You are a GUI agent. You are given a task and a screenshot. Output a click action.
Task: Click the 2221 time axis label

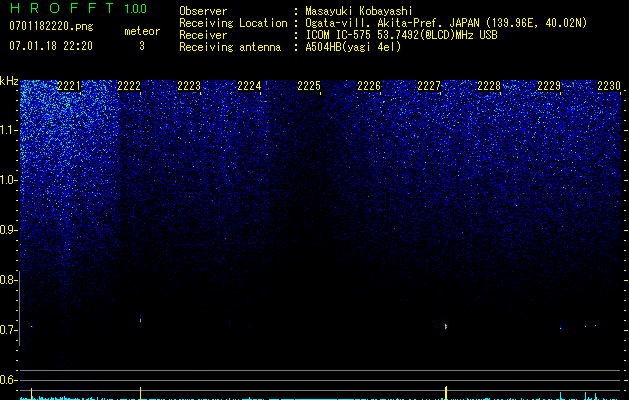click(x=69, y=86)
